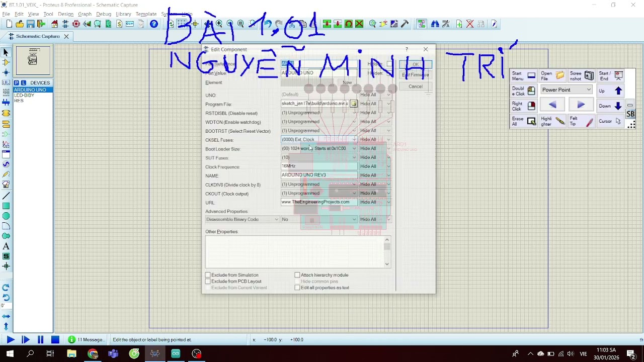Image resolution: width=644 pixels, height=362 pixels.
Task: Click the Clock Frequency input field
Action: [x=319, y=166]
